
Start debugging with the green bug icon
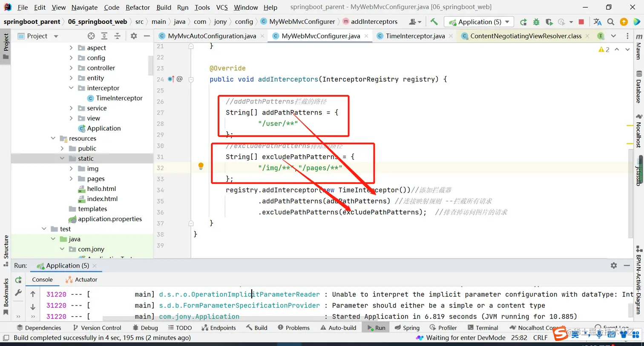(536, 22)
